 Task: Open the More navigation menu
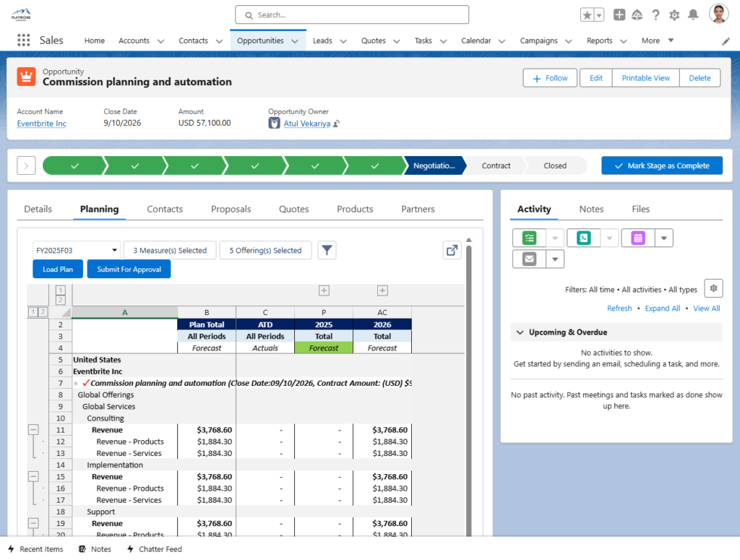coord(658,40)
